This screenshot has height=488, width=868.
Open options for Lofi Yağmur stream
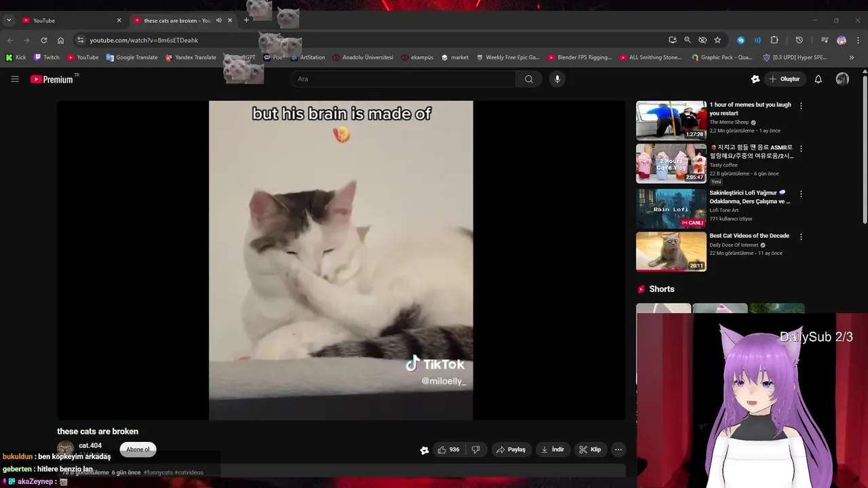[801, 194]
